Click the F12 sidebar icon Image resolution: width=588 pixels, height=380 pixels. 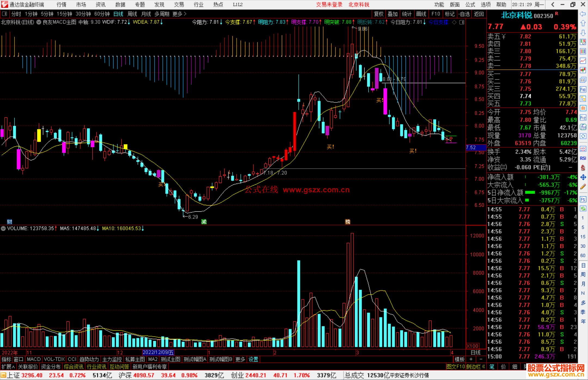(583, 118)
